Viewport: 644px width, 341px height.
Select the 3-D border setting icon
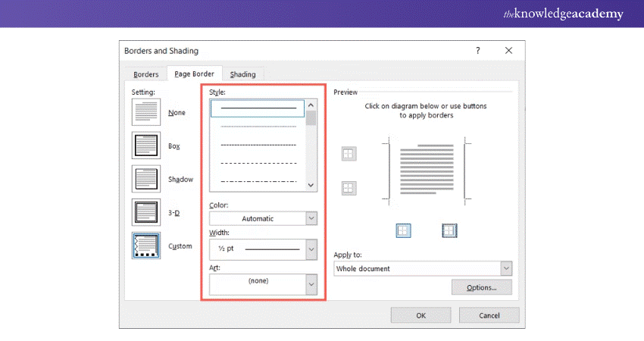[x=144, y=213]
